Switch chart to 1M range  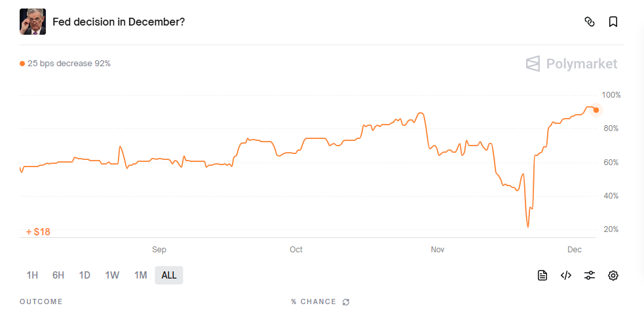(140, 275)
